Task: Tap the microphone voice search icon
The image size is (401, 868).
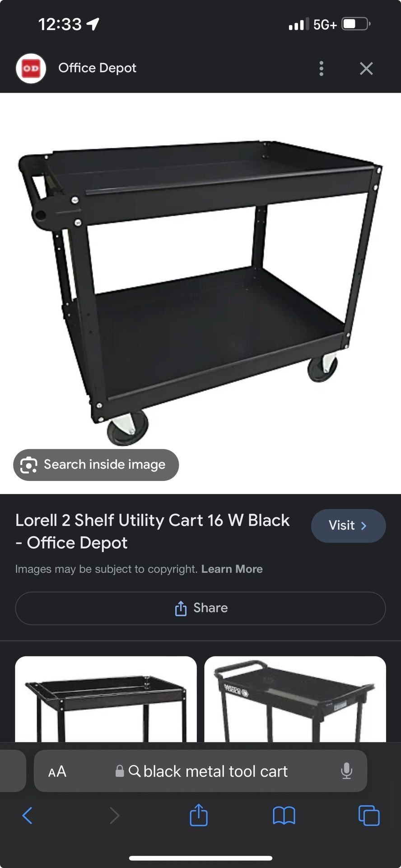Action: click(x=346, y=771)
